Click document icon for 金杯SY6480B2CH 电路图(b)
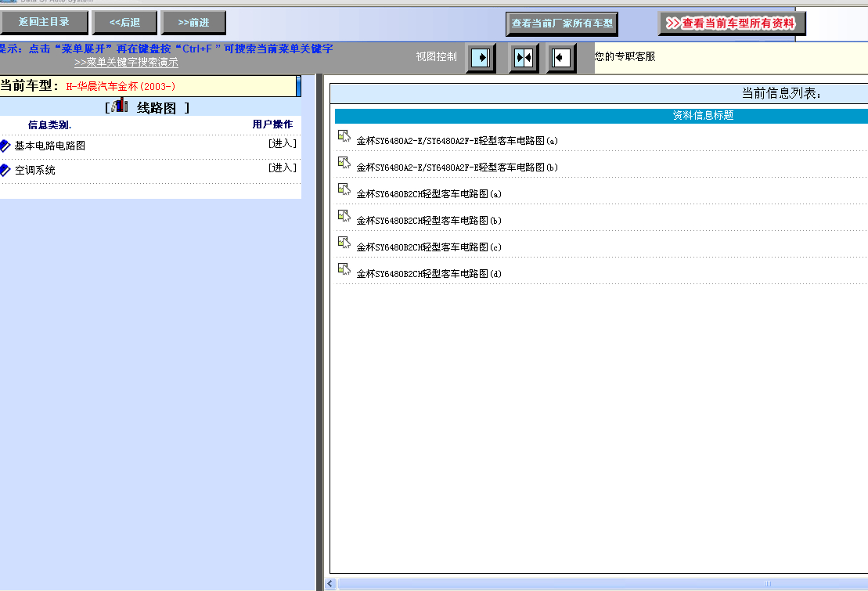868x591 pixels. [x=344, y=216]
